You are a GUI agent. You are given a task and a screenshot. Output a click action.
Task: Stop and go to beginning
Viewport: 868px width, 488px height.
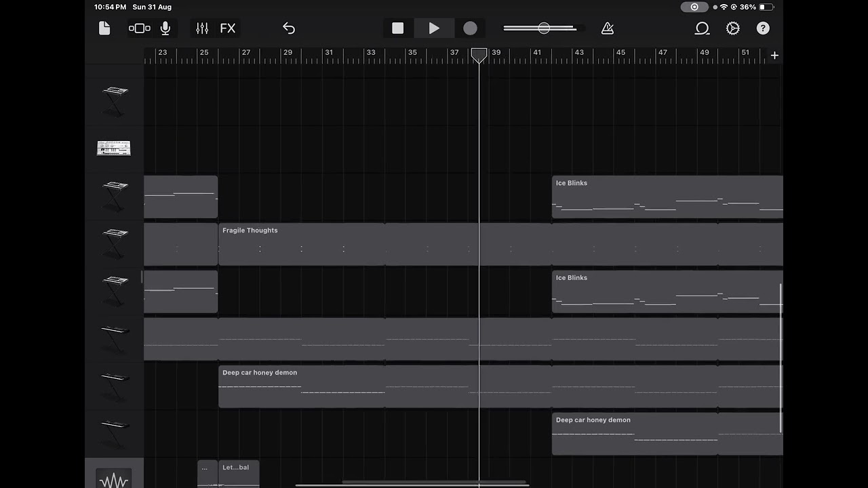click(x=398, y=28)
